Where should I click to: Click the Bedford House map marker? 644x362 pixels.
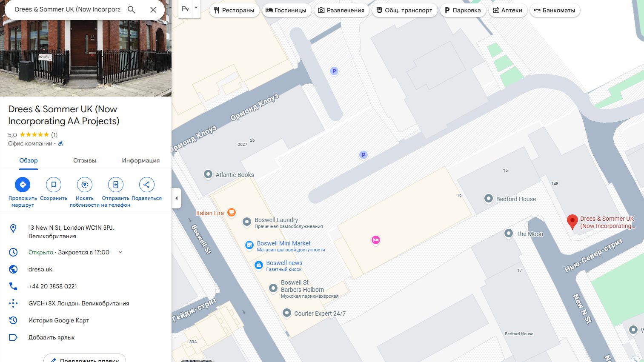click(489, 198)
